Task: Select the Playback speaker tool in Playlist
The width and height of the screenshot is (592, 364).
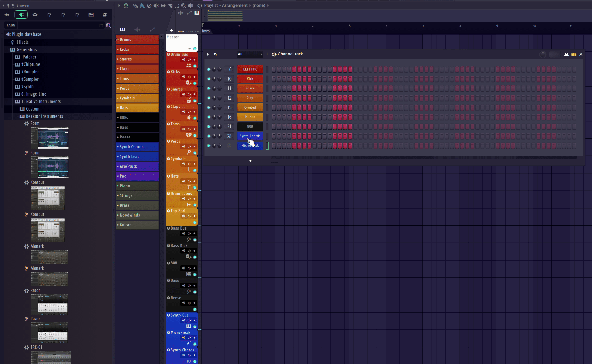Action: 191,5
